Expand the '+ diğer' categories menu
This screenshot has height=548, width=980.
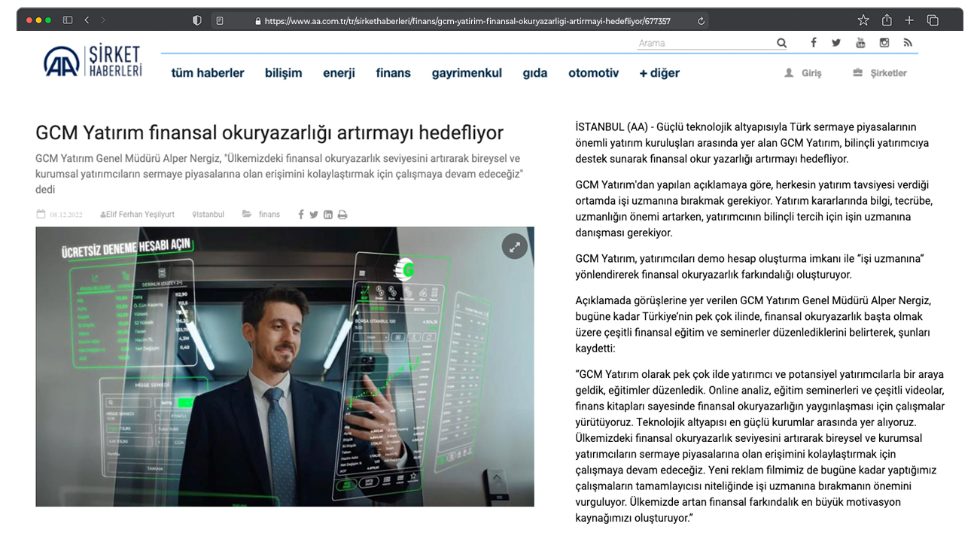[659, 73]
